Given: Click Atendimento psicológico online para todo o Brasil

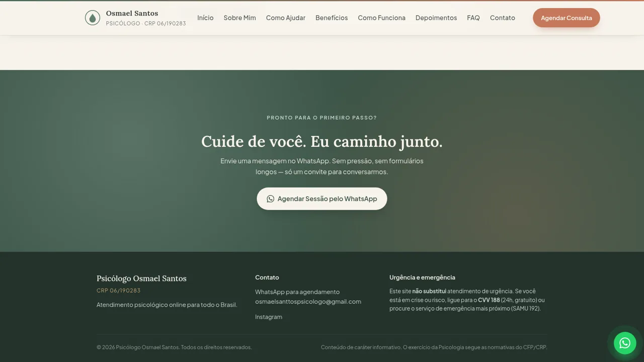Looking at the screenshot, I should tap(167, 305).
